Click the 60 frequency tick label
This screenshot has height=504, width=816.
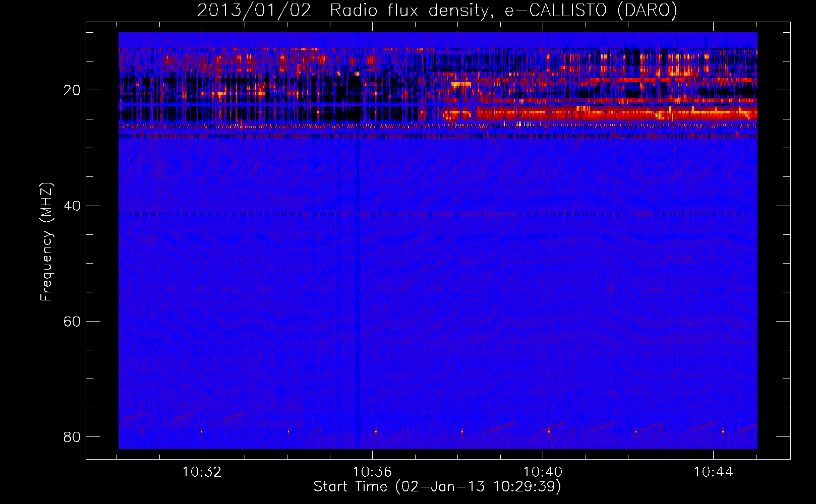(x=72, y=322)
